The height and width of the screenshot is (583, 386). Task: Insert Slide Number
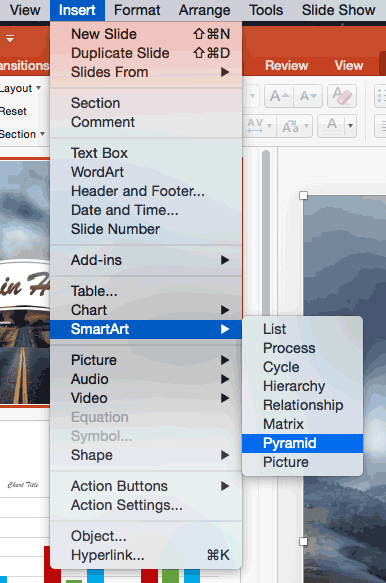pos(146,229)
